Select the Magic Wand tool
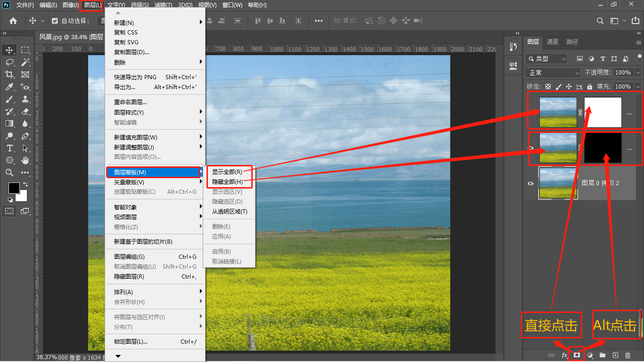Image resolution: width=644 pixels, height=362 pixels. tap(25, 62)
